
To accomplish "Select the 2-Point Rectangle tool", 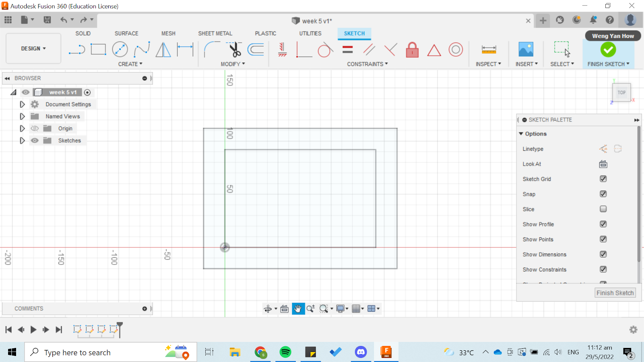I will (98, 49).
